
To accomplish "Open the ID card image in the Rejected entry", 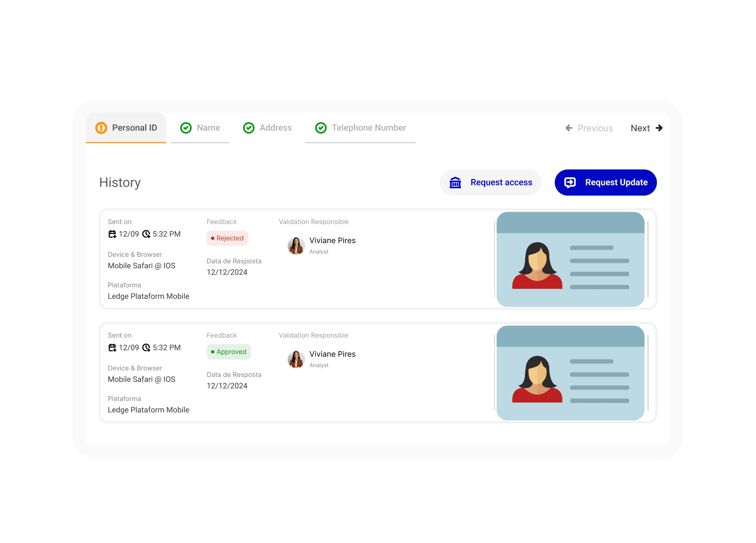I will [x=570, y=259].
